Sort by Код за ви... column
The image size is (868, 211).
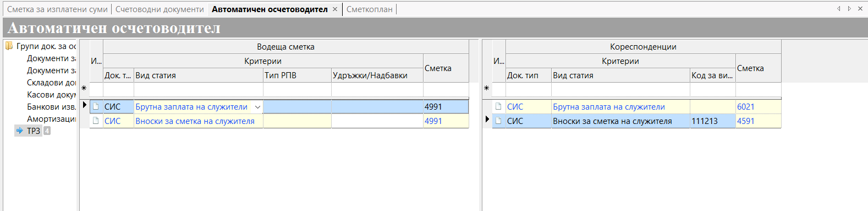tap(713, 75)
